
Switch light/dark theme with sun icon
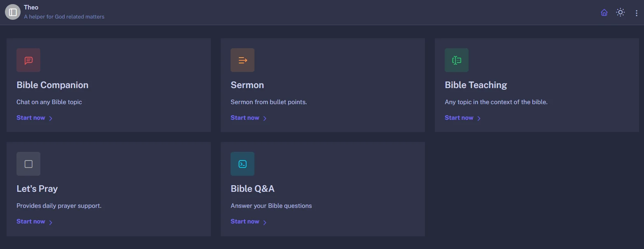click(x=620, y=12)
